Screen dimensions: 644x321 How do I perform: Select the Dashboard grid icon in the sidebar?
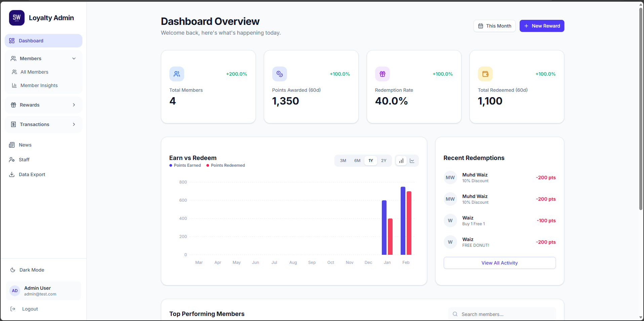12,40
